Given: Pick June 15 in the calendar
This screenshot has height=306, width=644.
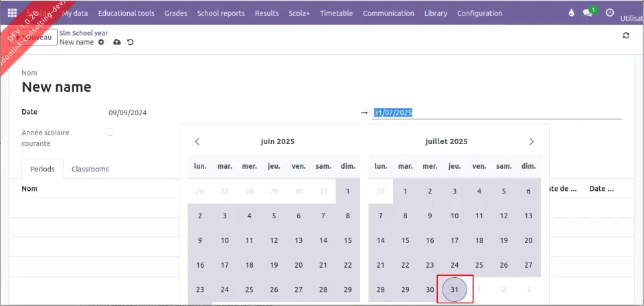Looking at the screenshot, I should pyautogui.click(x=347, y=240).
